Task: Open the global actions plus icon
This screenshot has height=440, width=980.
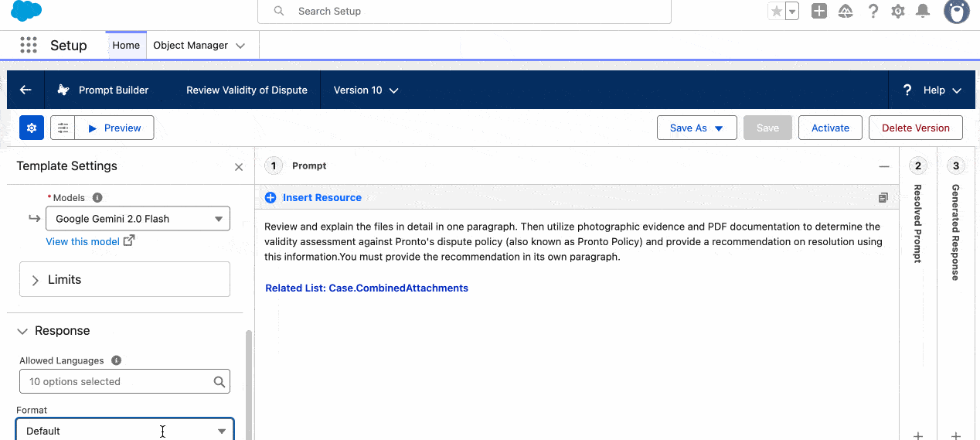Action: pyautogui.click(x=819, y=11)
